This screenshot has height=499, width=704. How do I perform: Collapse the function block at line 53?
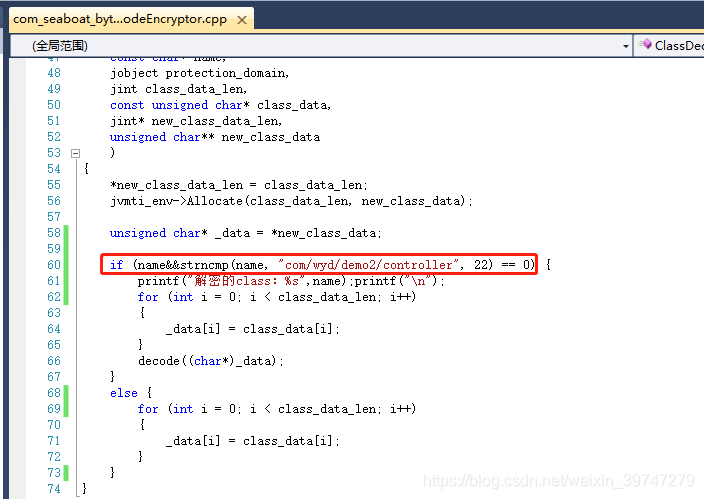point(75,153)
